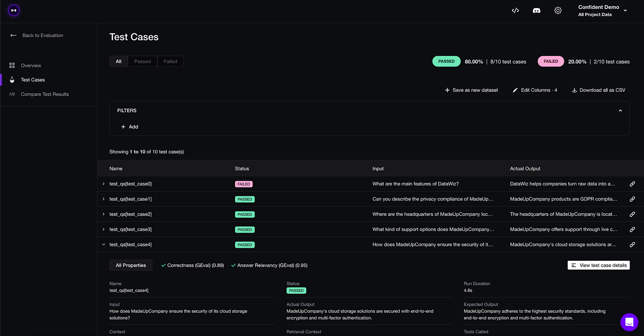Viewport: 644px width, 336px height.
Task: Click the Run Duration value 4.6s
Action: coord(468,291)
